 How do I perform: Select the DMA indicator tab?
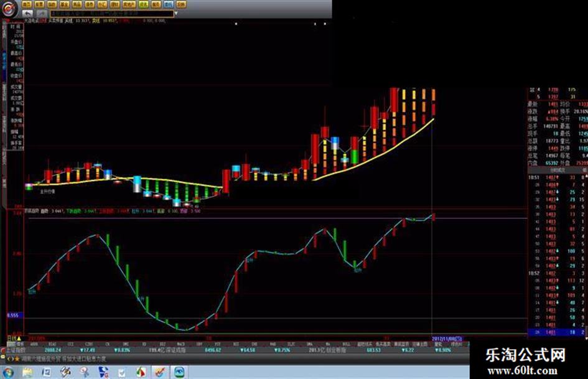point(309,344)
